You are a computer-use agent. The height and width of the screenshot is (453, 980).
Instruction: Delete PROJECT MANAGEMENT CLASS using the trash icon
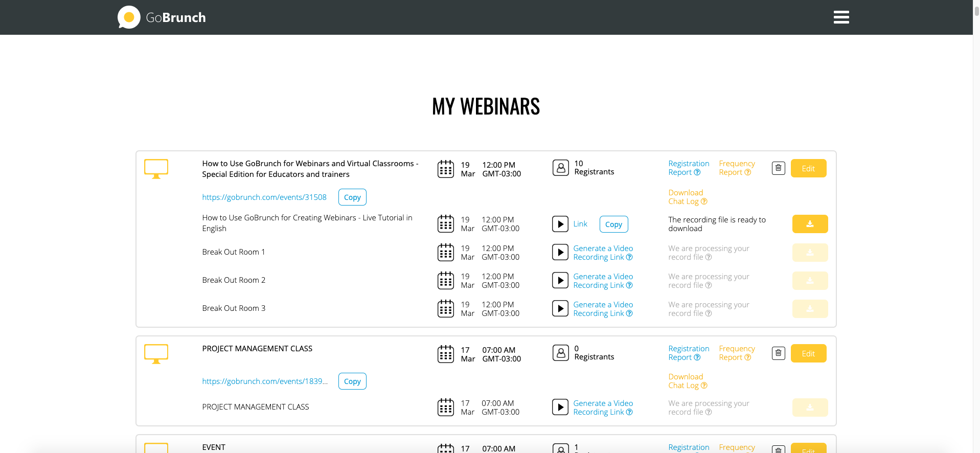pos(778,353)
